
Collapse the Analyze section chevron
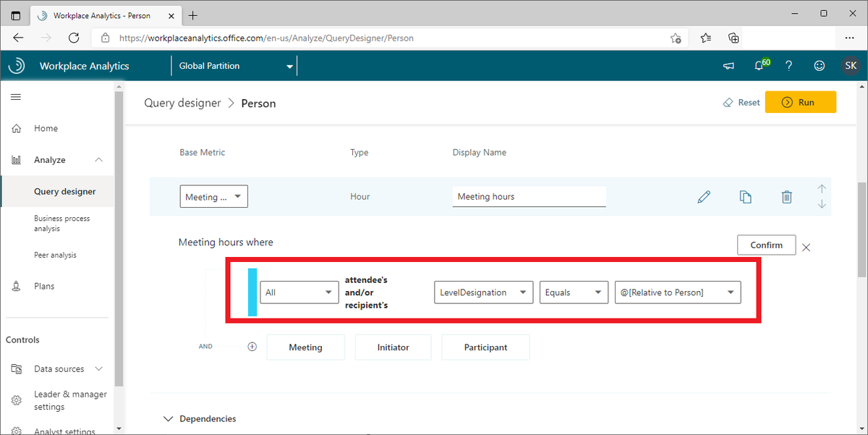click(99, 160)
